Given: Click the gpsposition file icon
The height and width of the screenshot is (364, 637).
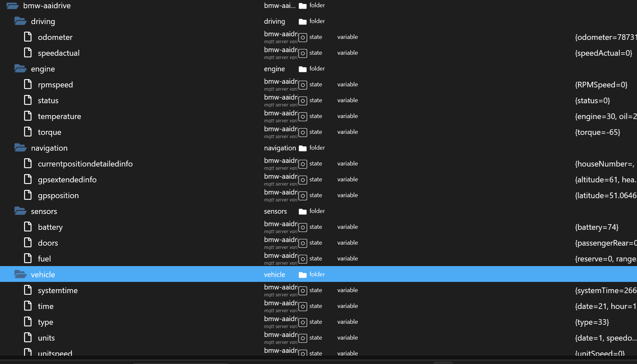Looking at the screenshot, I should click(28, 195).
